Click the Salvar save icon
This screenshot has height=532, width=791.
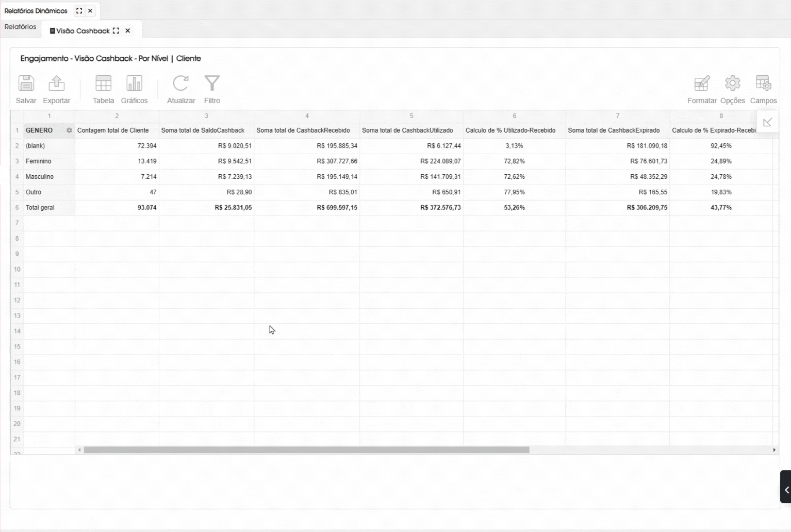(26, 84)
